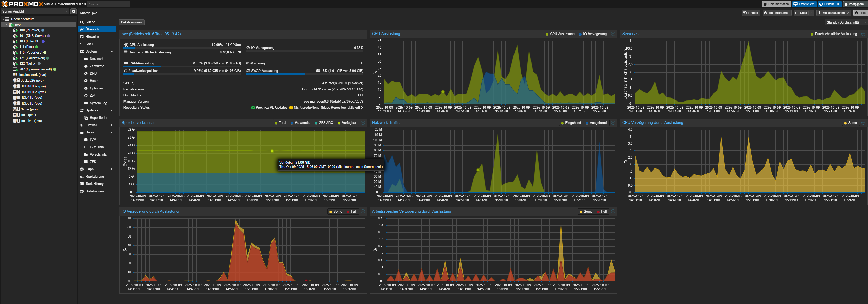
Task: Click the gear icon beside Server-Ansicht
Action: [73, 11]
